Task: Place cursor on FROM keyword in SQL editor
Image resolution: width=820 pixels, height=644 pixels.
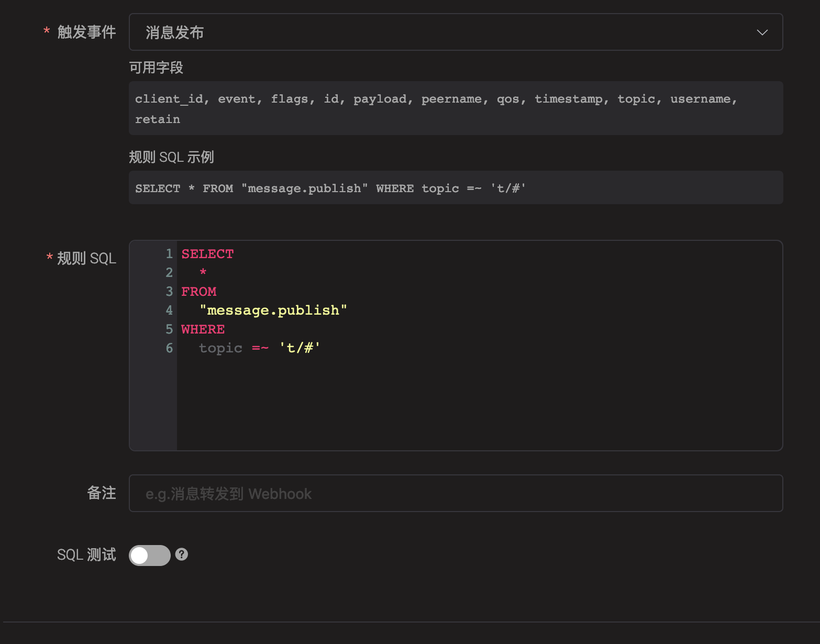Action: 198,292
